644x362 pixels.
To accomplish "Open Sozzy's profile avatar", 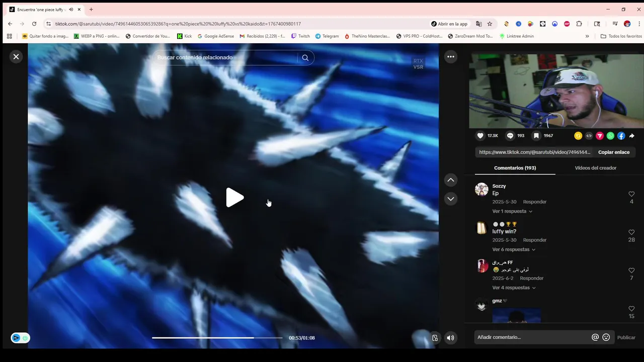I will (481, 190).
